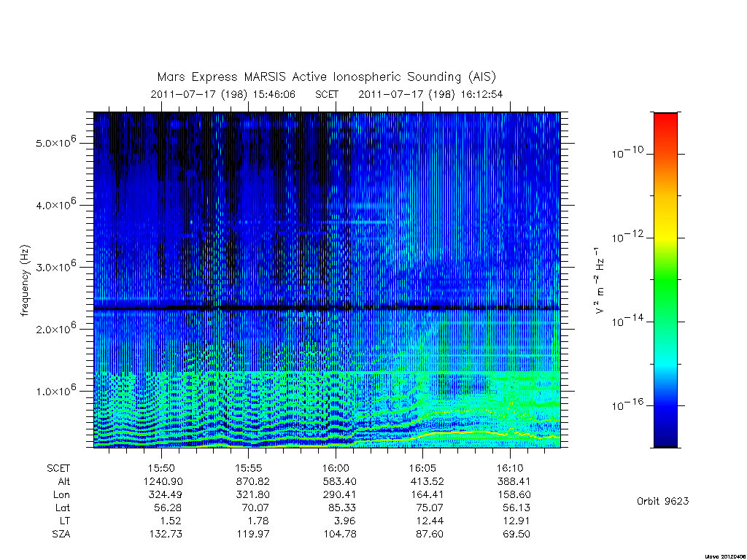The width and height of the screenshot is (747, 560).
Task: Click the 15:55 time tick label
Action: click(249, 468)
